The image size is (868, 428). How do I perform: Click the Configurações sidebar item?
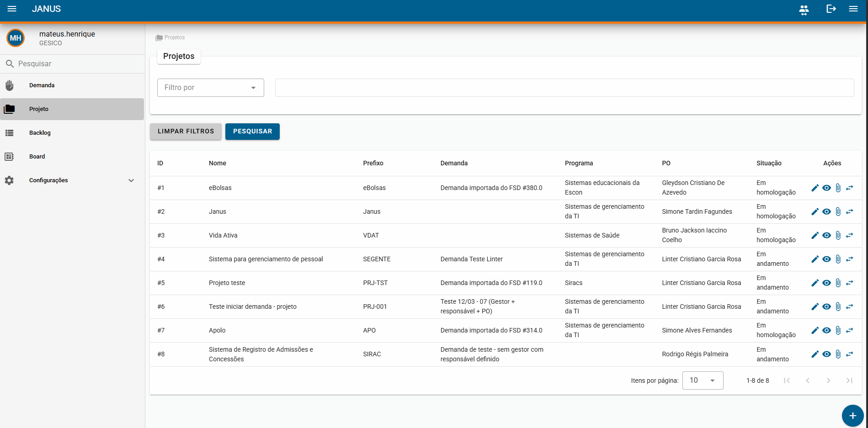coord(72,180)
